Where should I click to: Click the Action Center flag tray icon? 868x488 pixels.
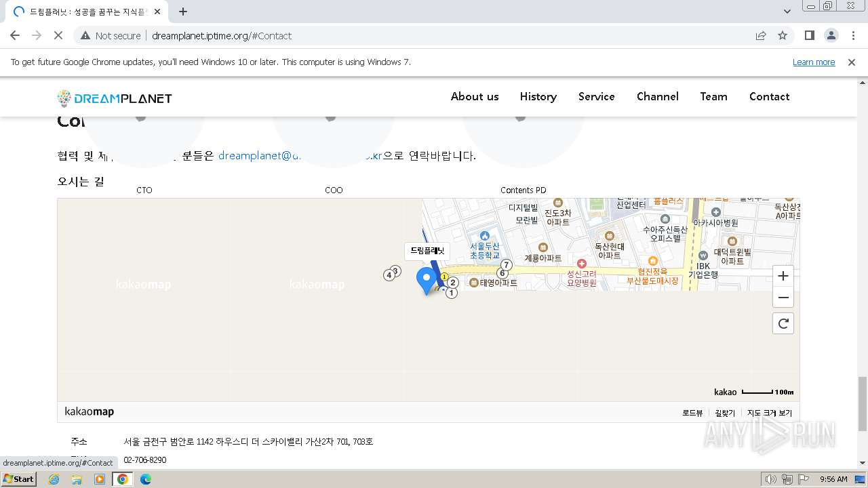804,479
